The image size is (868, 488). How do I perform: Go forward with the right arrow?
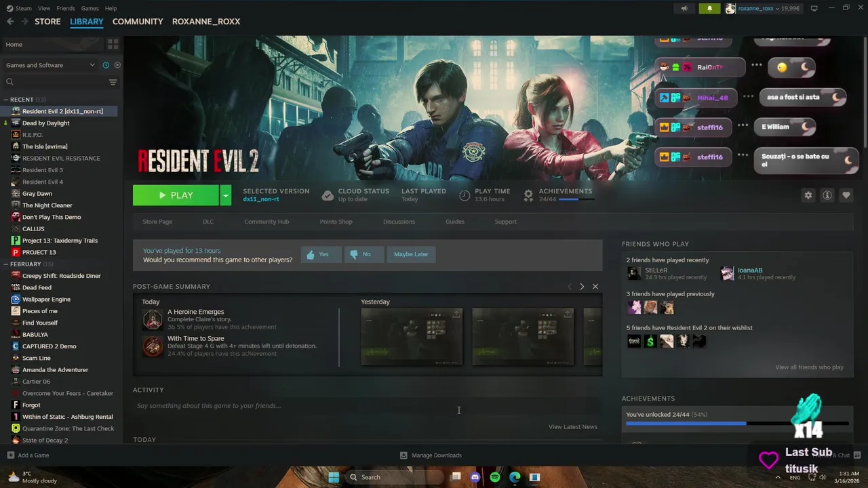pos(24,22)
